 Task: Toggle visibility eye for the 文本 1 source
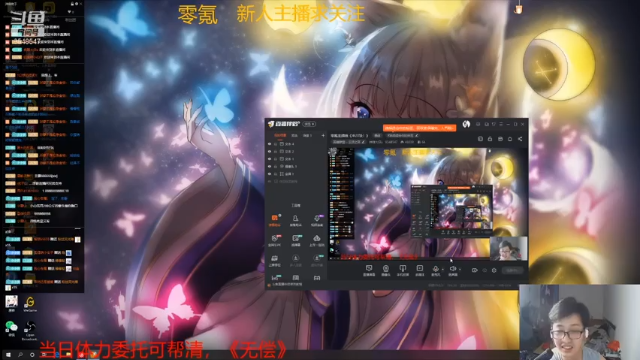click(x=269, y=159)
